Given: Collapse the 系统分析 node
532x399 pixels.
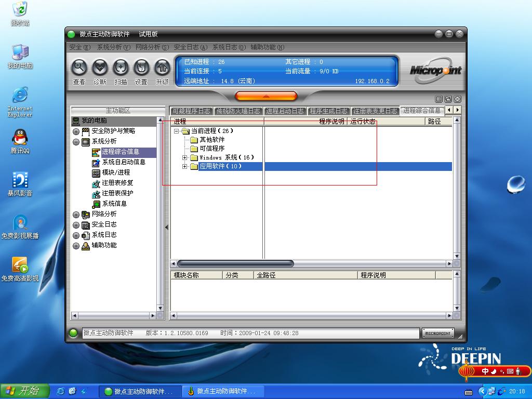Looking at the screenshot, I should (x=76, y=142).
